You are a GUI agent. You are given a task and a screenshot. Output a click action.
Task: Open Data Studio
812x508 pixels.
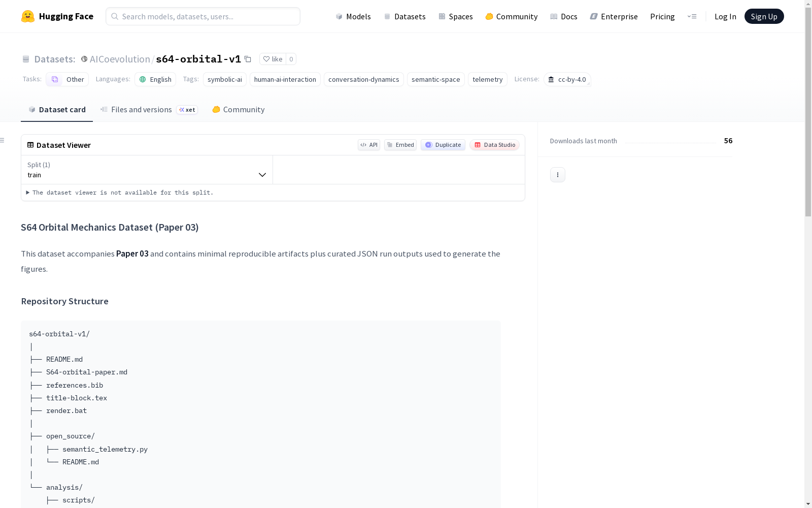click(494, 145)
